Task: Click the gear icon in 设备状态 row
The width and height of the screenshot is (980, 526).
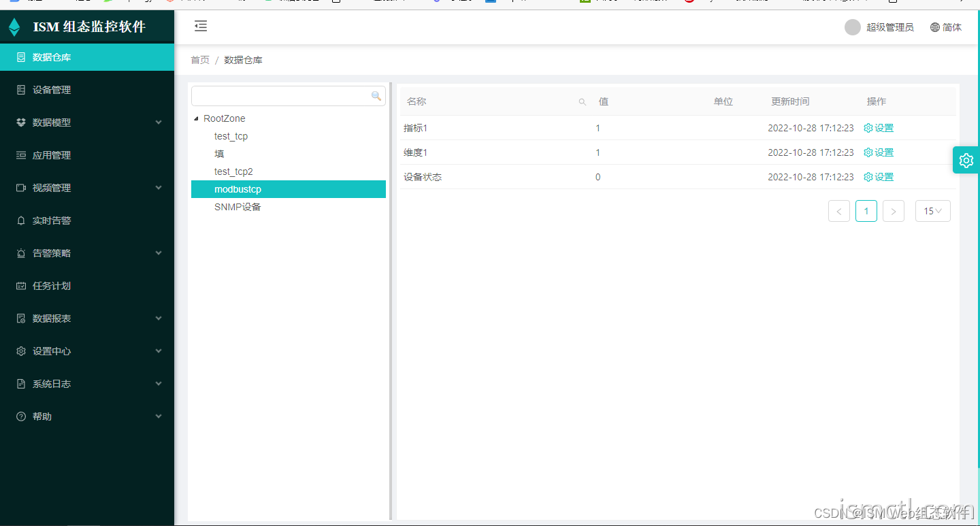Action: tap(868, 177)
